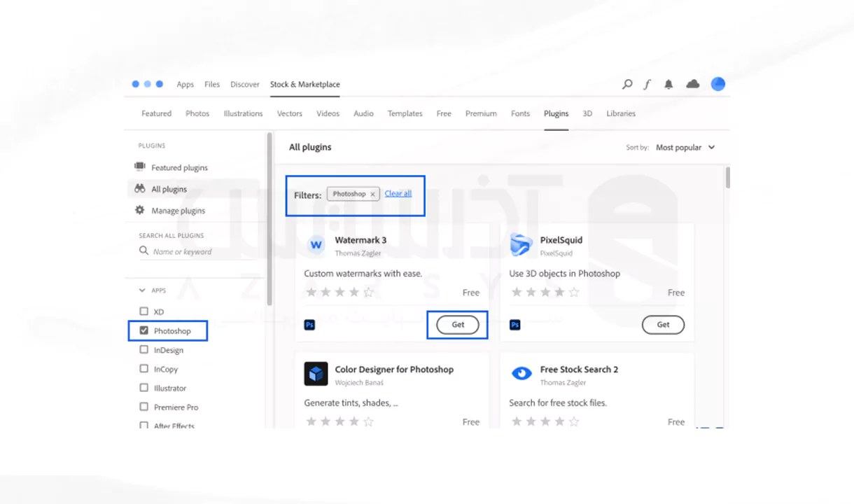Select the Stock & Marketplace tab
This screenshot has width=854, height=504.
(305, 84)
